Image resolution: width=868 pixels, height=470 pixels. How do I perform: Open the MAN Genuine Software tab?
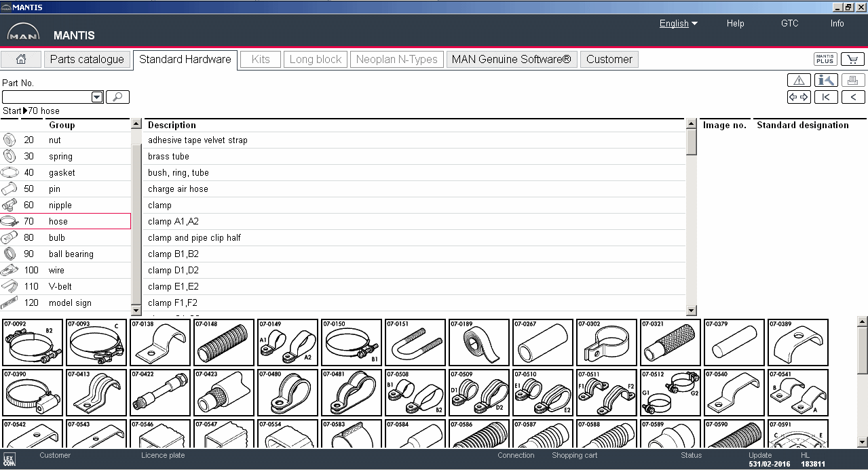click(x=511, y=59)
